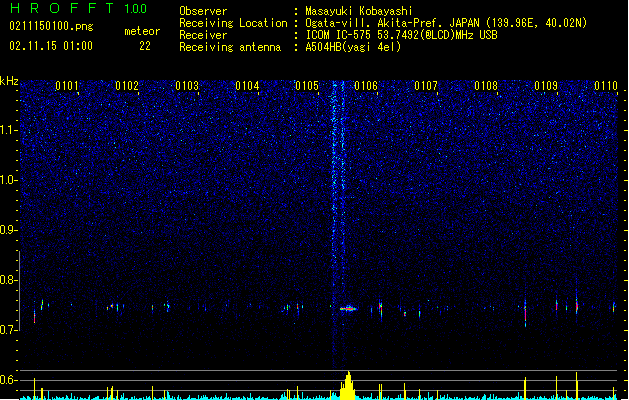The height and width of the screenshot is (400, 629).
Task: Click time marker 0107
Action: (426, 86)
